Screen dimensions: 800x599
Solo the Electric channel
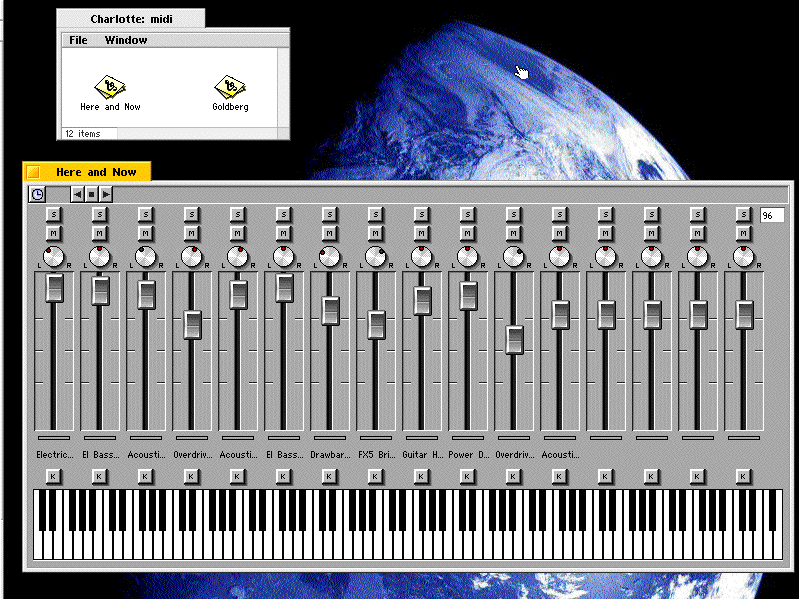click(54, 214)
